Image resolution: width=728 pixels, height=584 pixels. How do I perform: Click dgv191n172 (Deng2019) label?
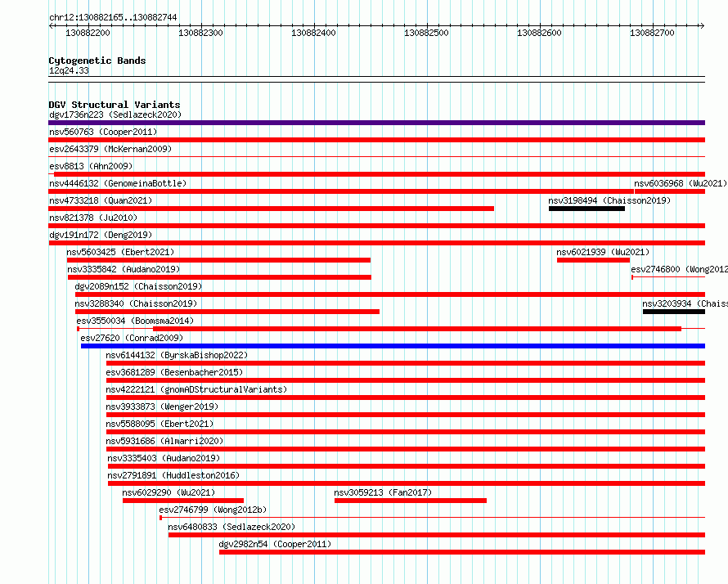click(101, 235)
